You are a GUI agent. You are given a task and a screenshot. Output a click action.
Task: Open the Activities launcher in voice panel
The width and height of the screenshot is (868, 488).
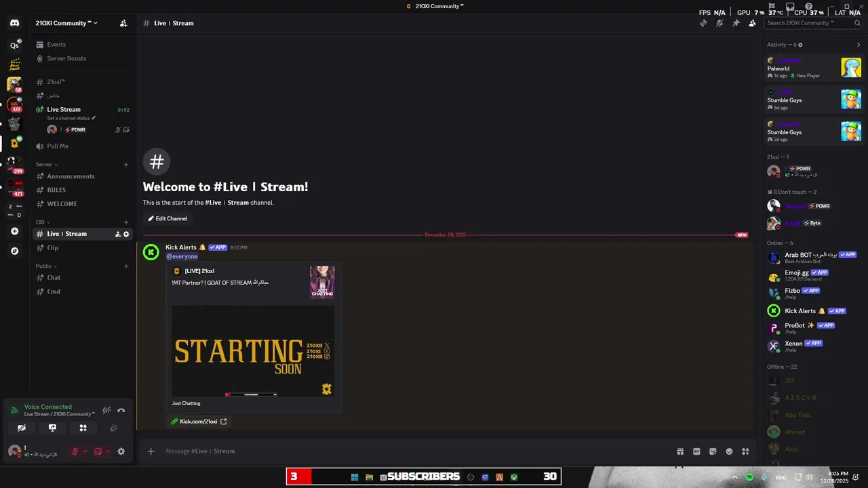click(83, 428)
